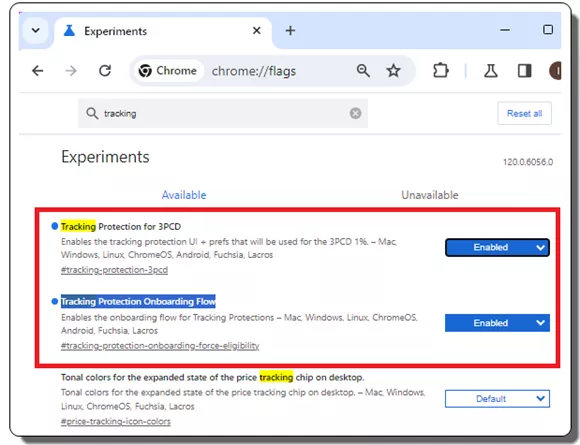Click the forward navigation arrow
The width and height of the screenshot is (580, 445).
coord(71,71)
